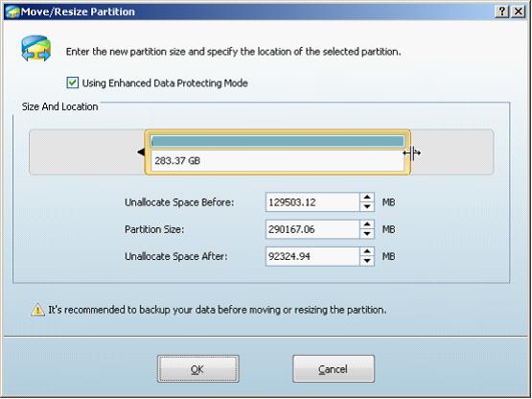Click the question mark help button
The width and height of the screenshot is (532, 399).
pyautogui.click(x=502, y=12)
